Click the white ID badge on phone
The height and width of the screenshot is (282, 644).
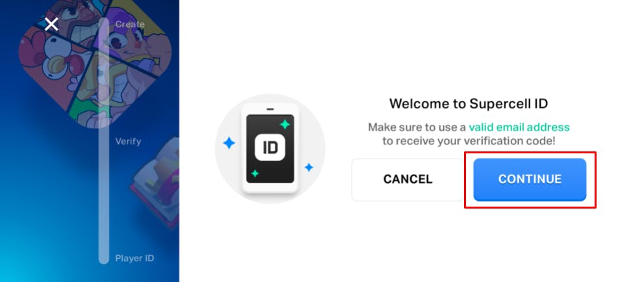point(270,148)
